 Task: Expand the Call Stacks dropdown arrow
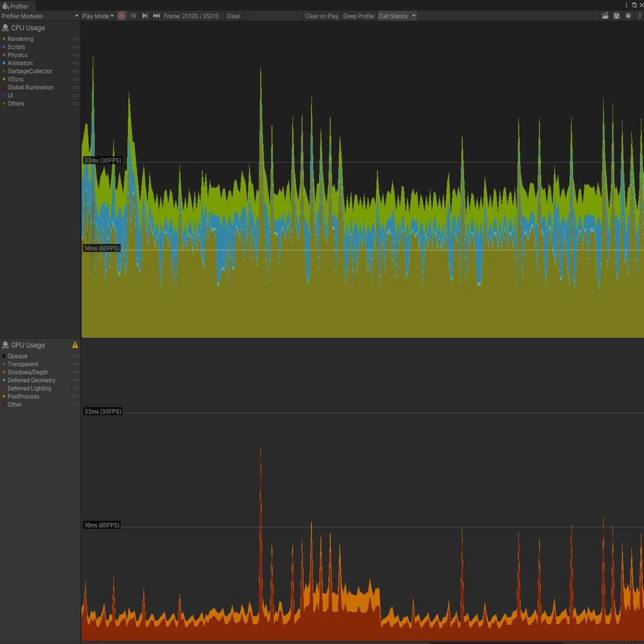[x=414, y=16]
